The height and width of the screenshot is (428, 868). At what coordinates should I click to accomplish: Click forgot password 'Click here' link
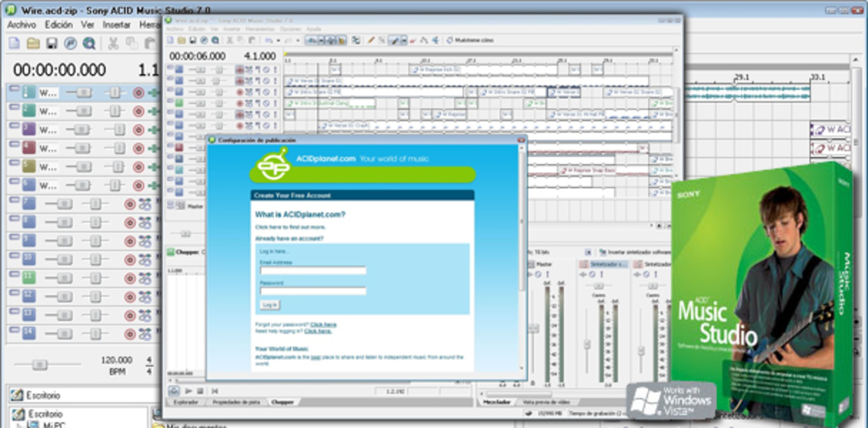323,325
